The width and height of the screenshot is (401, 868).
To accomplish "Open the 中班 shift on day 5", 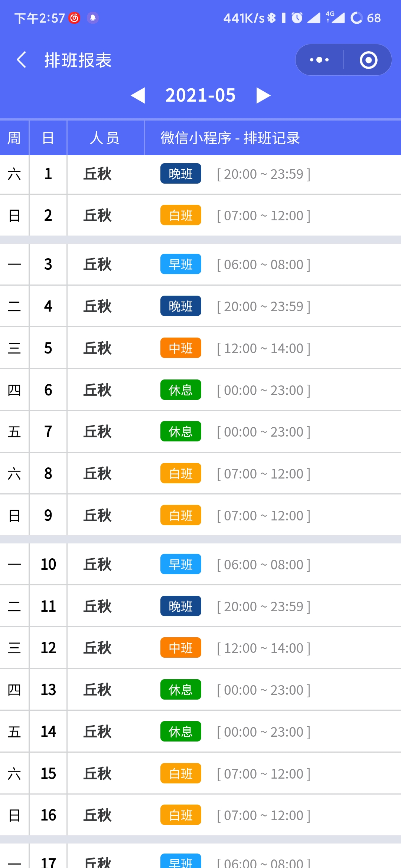I will 181,348.
